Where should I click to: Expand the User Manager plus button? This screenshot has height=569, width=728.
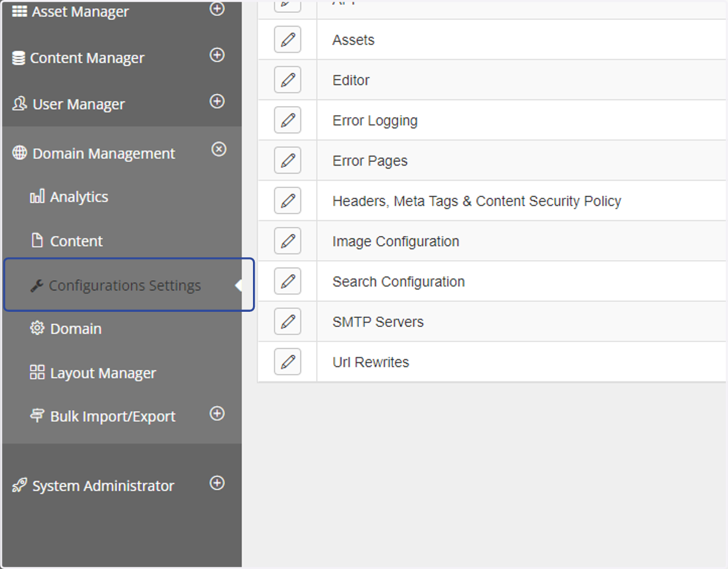coord(217,101)
